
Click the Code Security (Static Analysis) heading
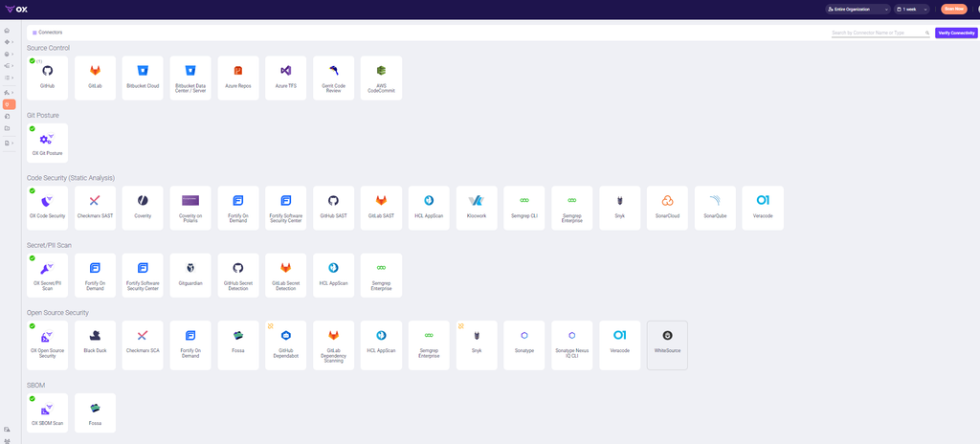coord(71,178)
